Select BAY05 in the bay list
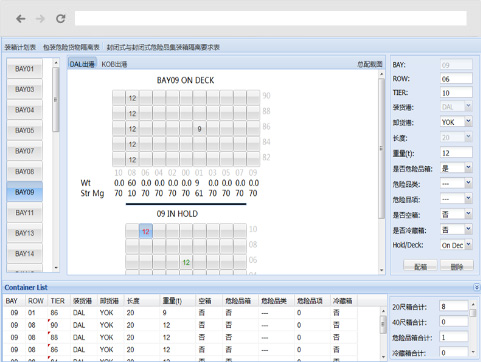Screen dimensions: 481x362 click(x=25, y=130)
